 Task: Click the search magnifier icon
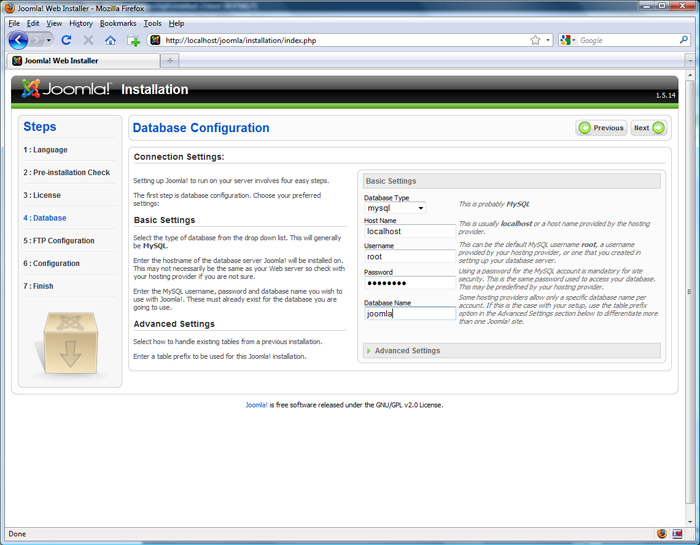point(683,40)
